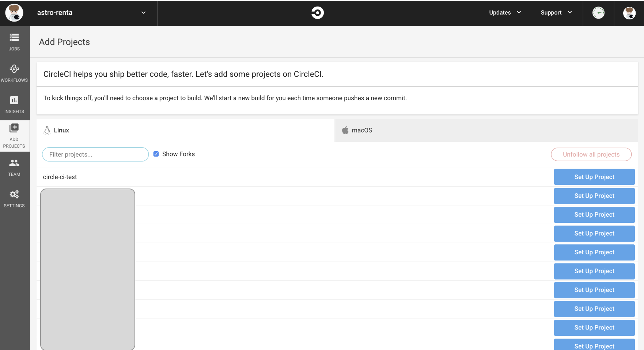Select the Add Projects sidebar icon

tap(14, 128)
